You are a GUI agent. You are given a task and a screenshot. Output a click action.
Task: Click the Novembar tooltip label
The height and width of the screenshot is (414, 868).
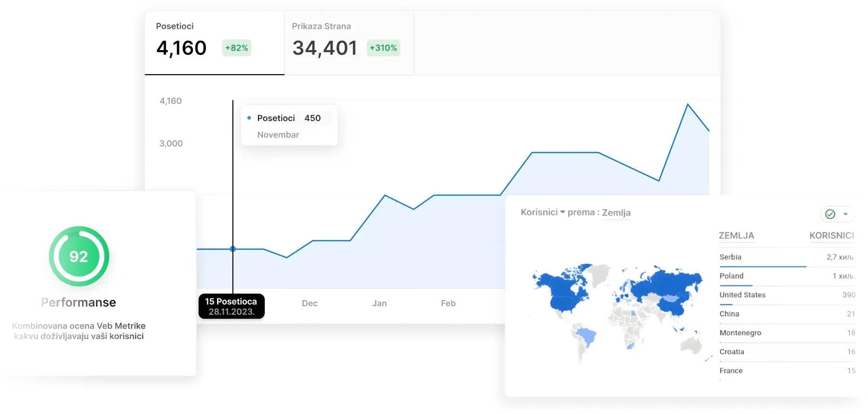click(x=278, y=135)
